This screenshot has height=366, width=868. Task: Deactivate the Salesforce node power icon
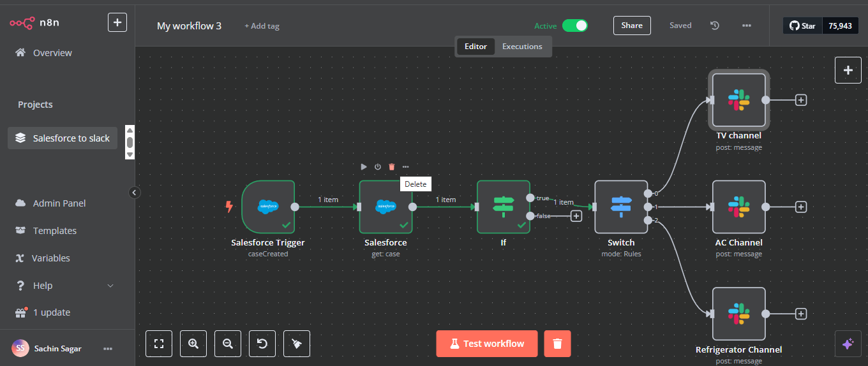point(378,166)
